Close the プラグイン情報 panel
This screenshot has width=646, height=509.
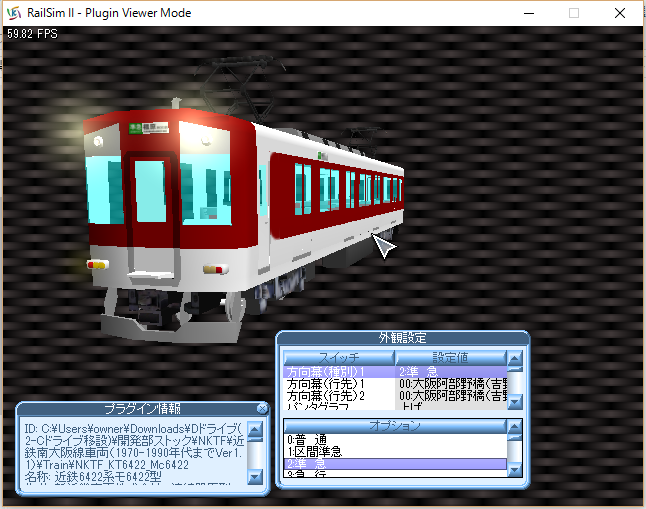click(262, 408)
